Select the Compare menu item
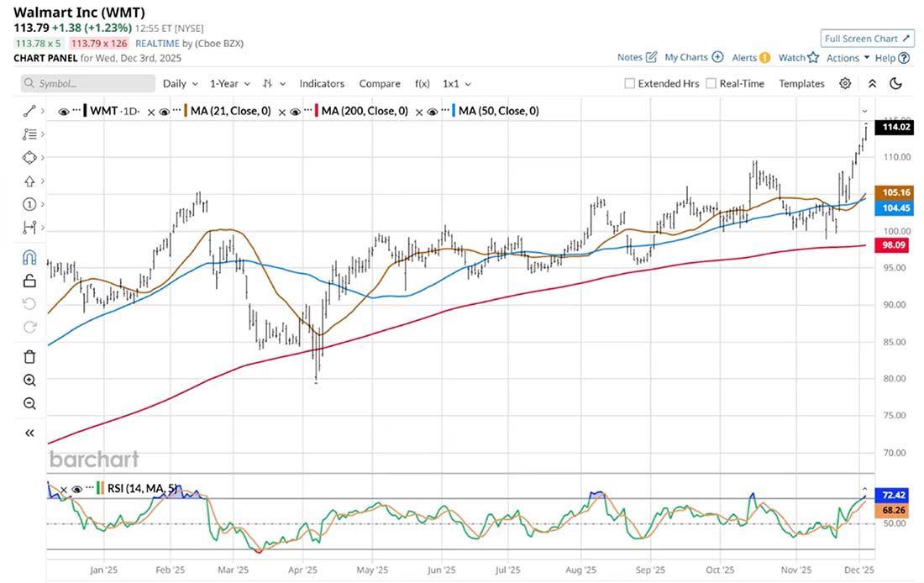Image resolution: width=924 pixels, height=583 pixels. [x=379, y=83]
